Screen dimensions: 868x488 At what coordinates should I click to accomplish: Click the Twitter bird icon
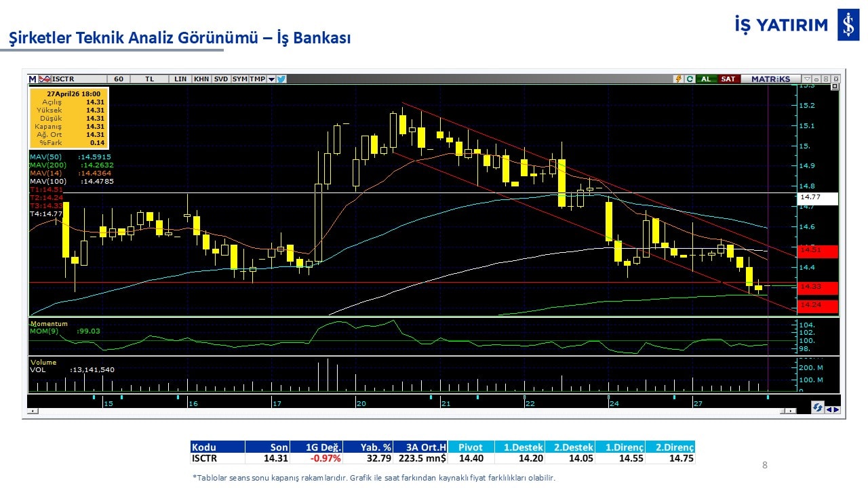281,79
